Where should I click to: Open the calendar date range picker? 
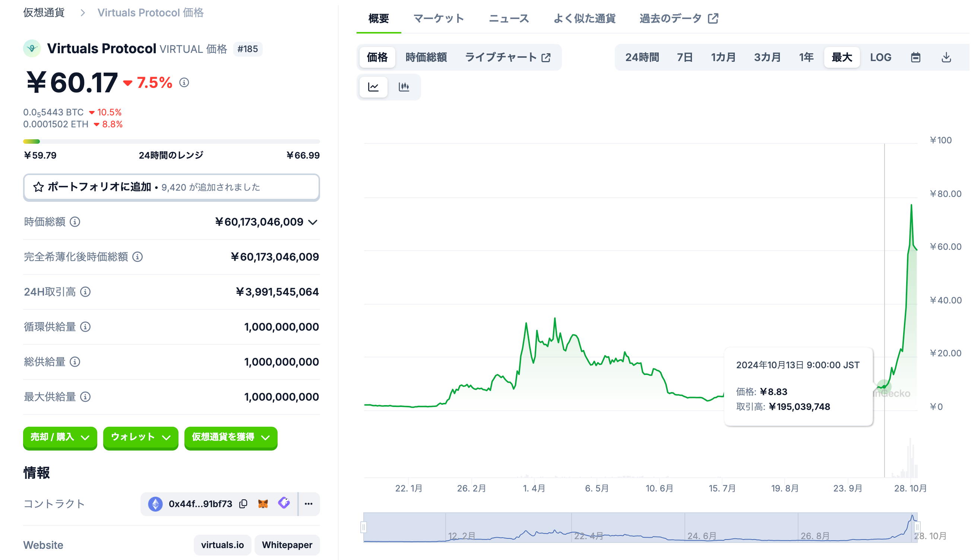coord(915,57)
